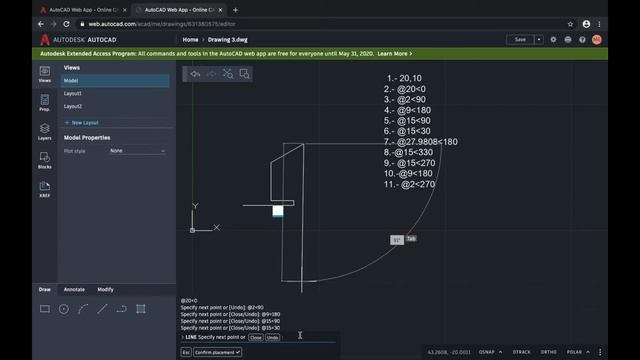Select the Polyline draw tool

click(121, 309)
